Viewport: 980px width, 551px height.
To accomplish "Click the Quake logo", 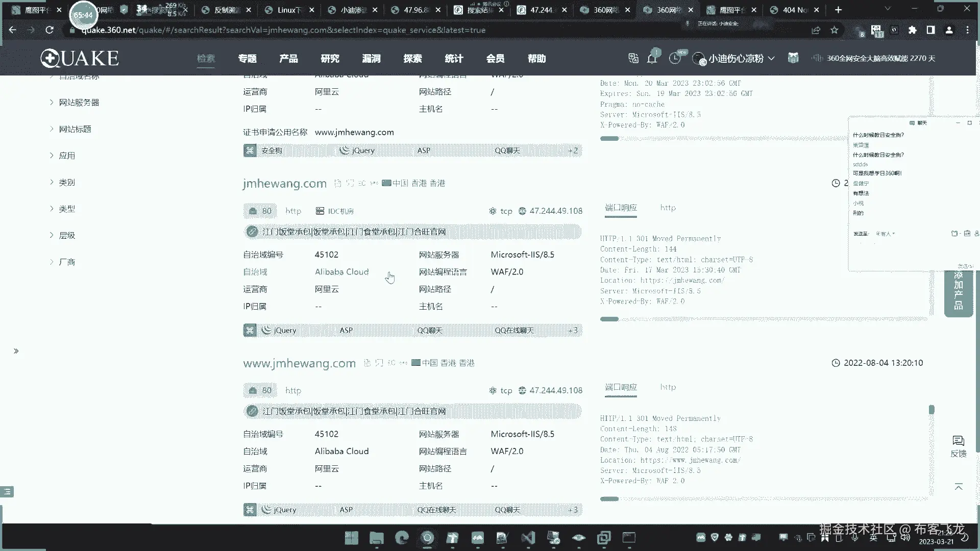I will (x=80, y=59).
